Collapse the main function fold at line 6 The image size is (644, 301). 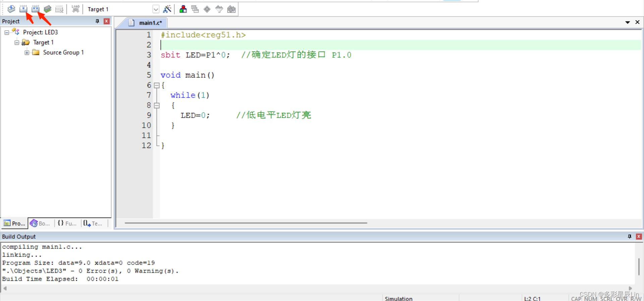(156, 85)
